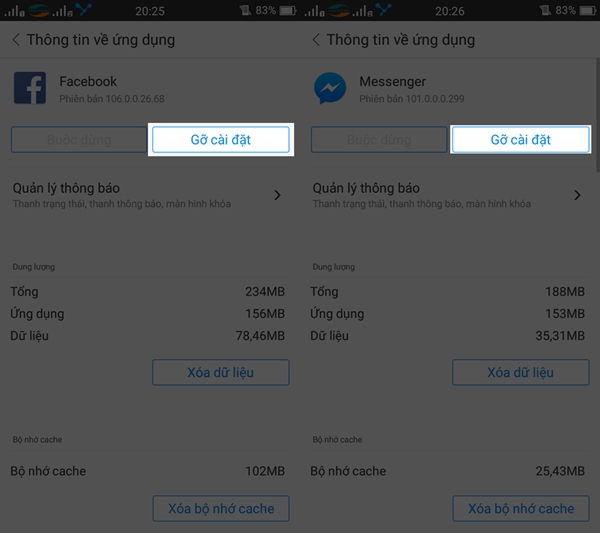
Task: Go back using left screen's back arrow
Action: click(x=16, y=40)
